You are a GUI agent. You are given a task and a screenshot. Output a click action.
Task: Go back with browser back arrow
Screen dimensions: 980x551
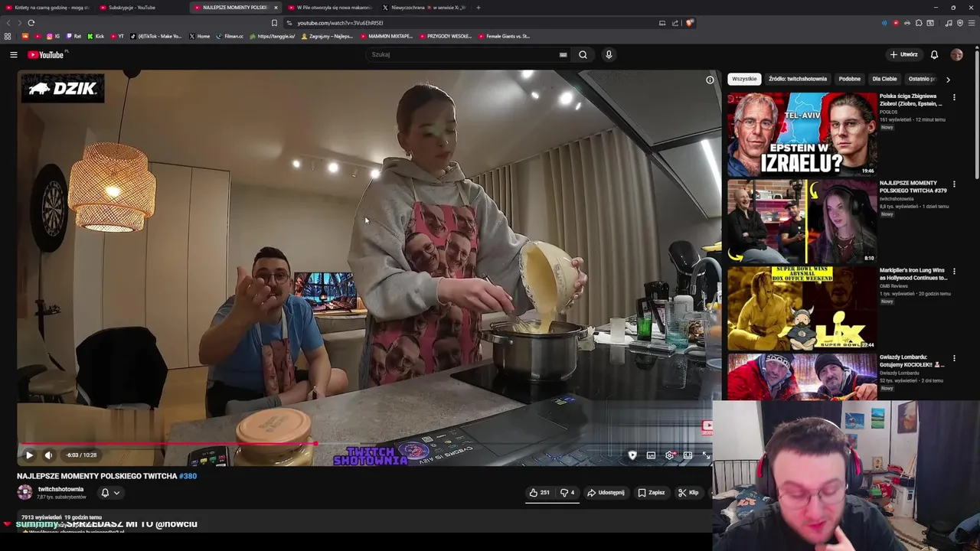tap(8, 23)
